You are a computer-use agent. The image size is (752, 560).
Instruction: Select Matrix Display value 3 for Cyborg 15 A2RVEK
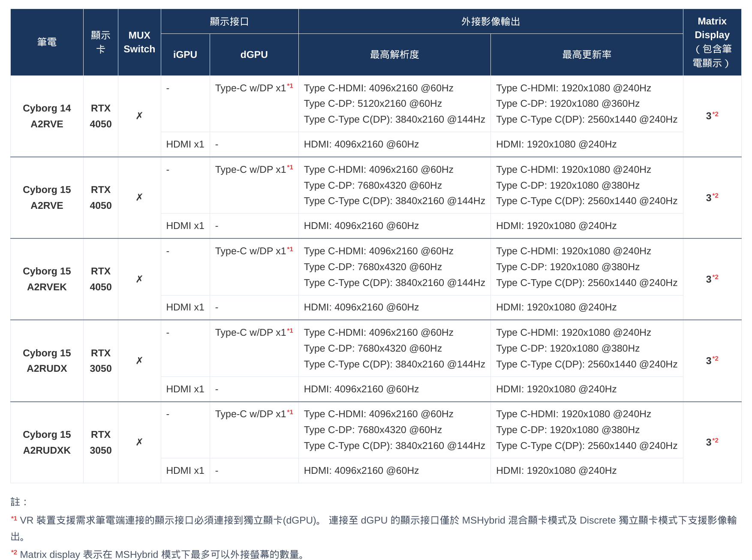712,279
